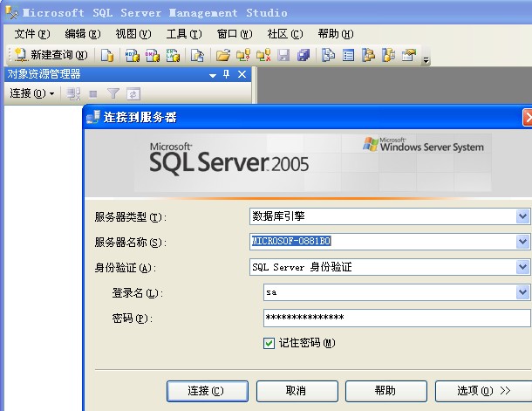Click the SQL Server 身份验证 value text
This screenshot has height=411, width=532.
pyautogui.click(x=302, y=267)
